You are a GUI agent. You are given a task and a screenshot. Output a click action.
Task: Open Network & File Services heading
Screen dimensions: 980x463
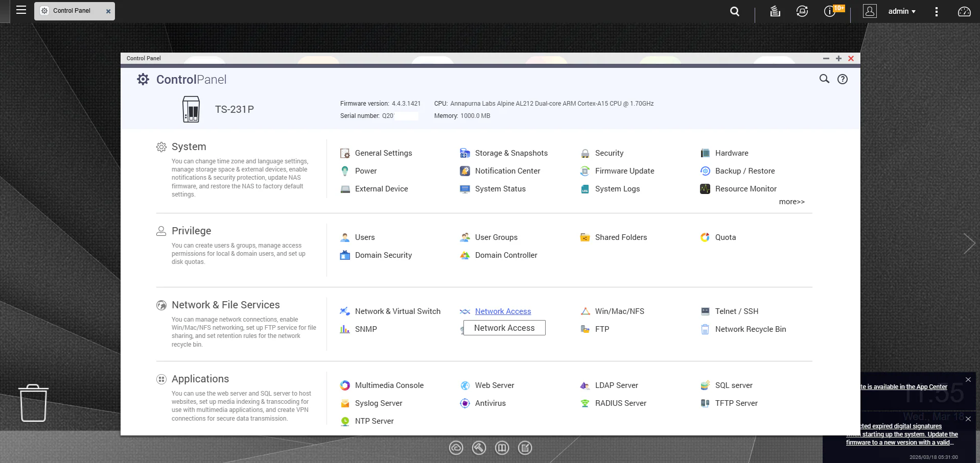225,305
